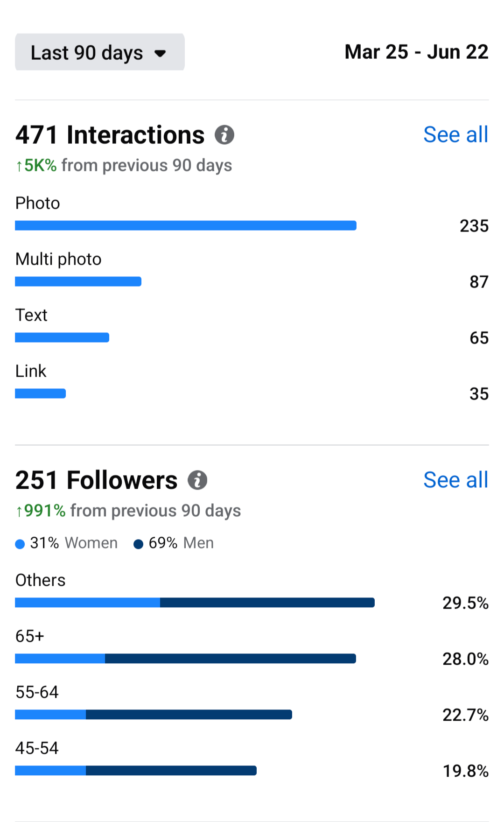Tap the Mar 25 - Jun 22 date range
Image resolution: width=504 pixels, height=822 pixels.
pyautogui.click(x=416, y=52)
